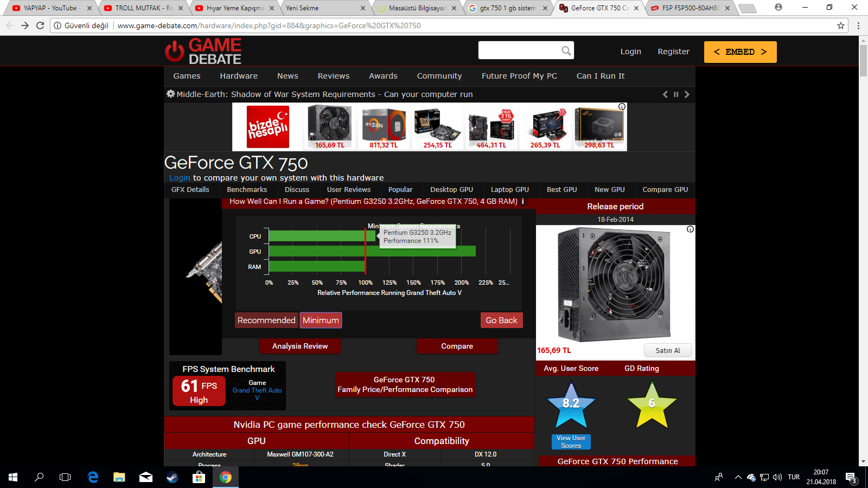Switch to the FSP FSP500-60AHBC tab
This screenshot has width=868, height=488.
[691, 8]
